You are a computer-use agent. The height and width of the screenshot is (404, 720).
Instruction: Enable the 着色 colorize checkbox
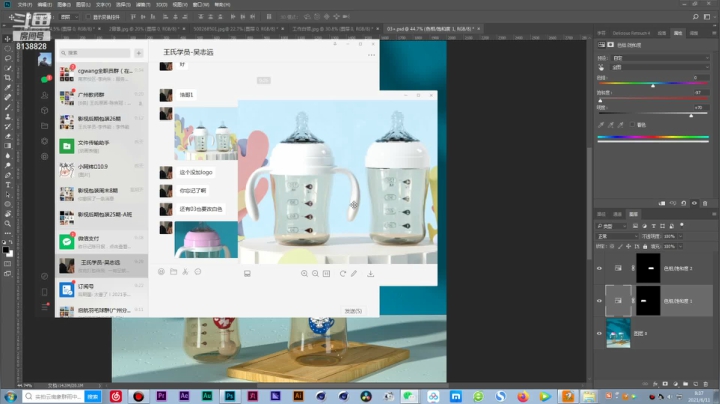[632, 124]
